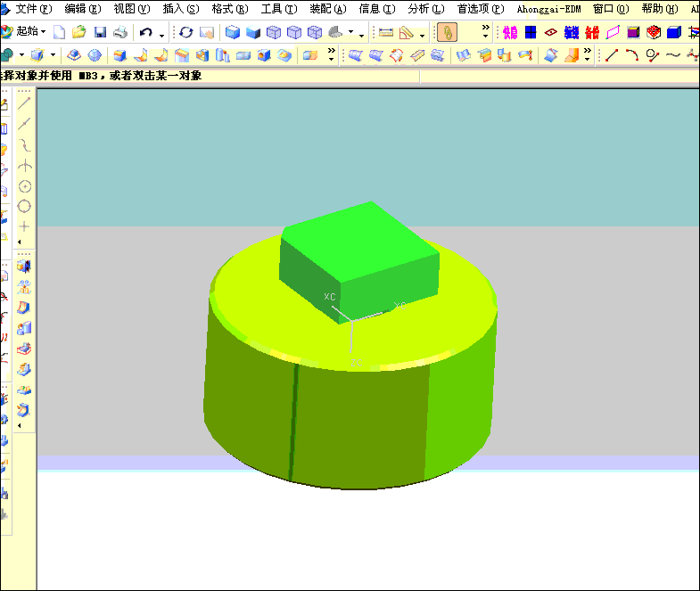Screen dimensions: 700x591
Task: Click the measure angle icon
Action: coord(407,32)
